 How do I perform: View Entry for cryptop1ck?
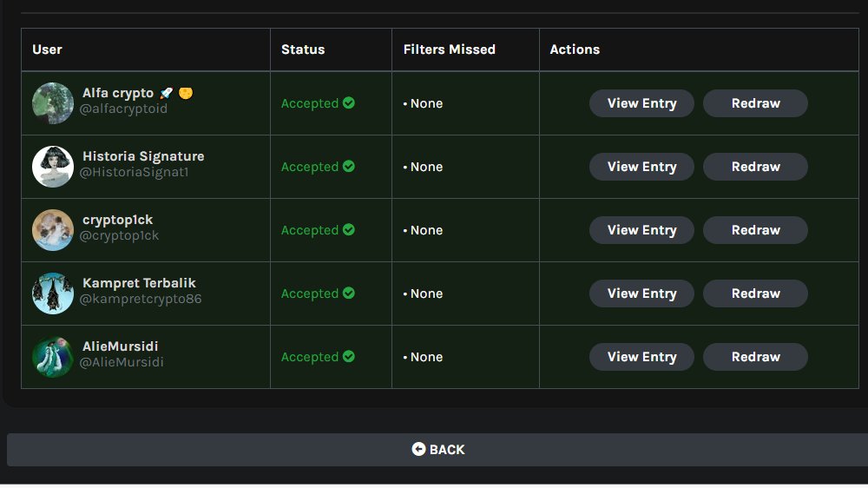(x=641, y=230)
